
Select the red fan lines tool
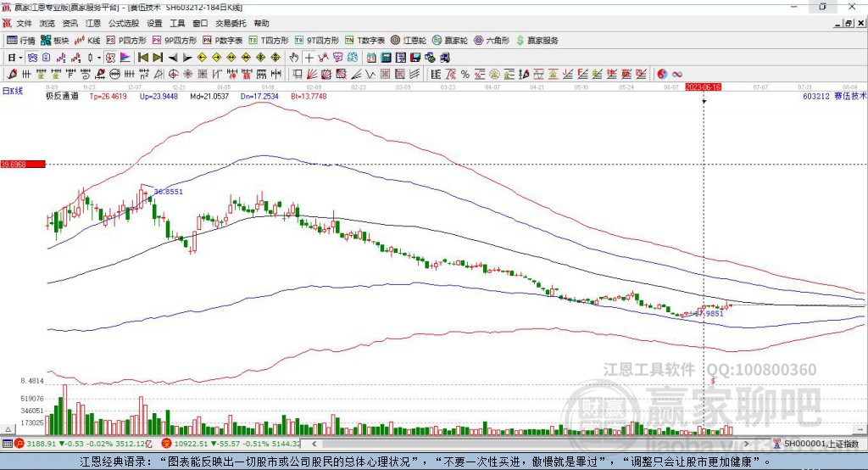point(312,74)
